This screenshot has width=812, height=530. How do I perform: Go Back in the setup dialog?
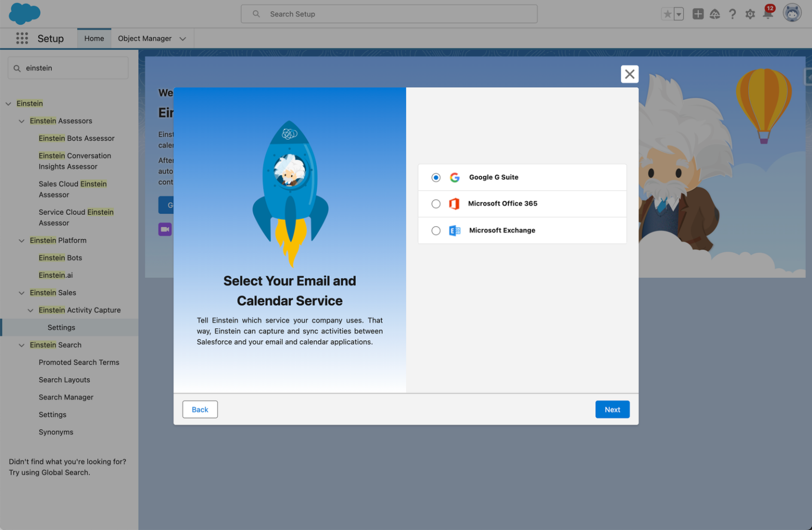point(200,410)
